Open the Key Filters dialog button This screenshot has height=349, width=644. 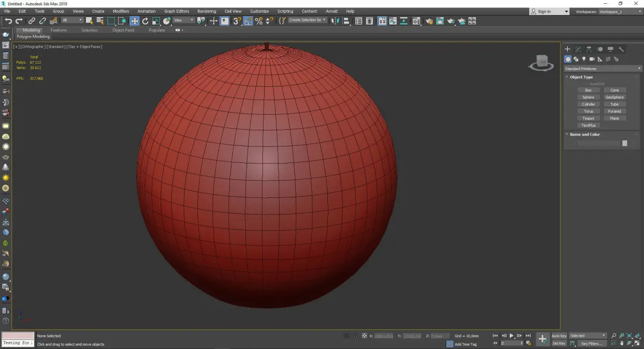(591, 343)
